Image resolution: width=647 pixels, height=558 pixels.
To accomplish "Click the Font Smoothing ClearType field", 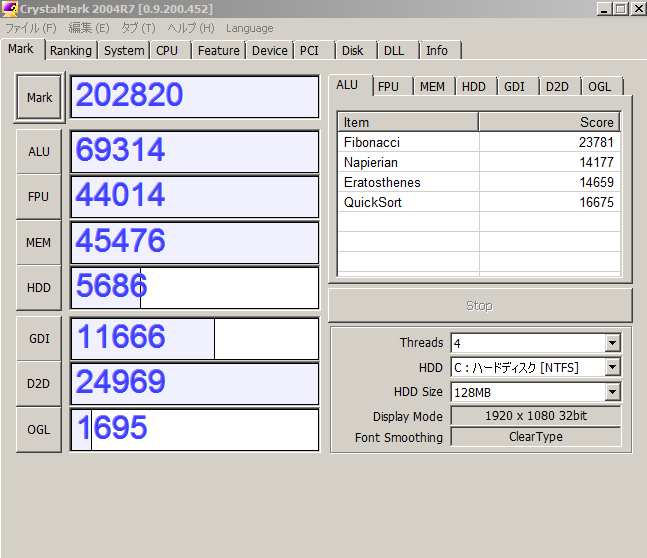I will pos(536,437).
